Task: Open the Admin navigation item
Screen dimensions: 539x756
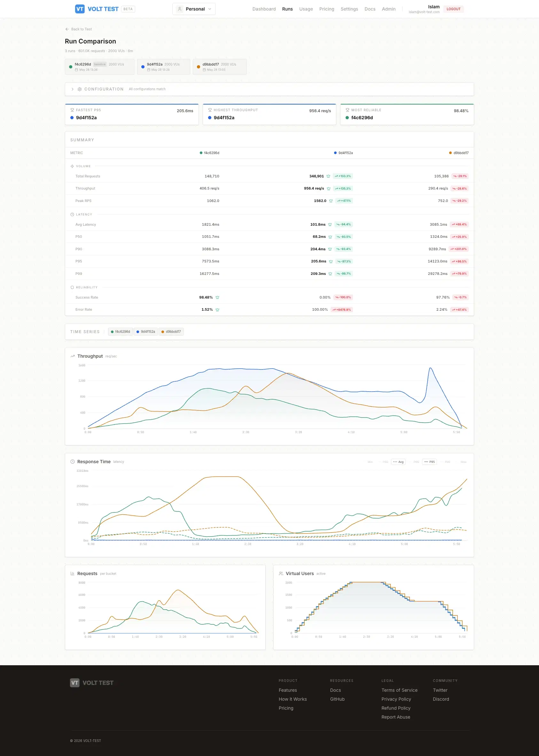Action: point(389,9)
